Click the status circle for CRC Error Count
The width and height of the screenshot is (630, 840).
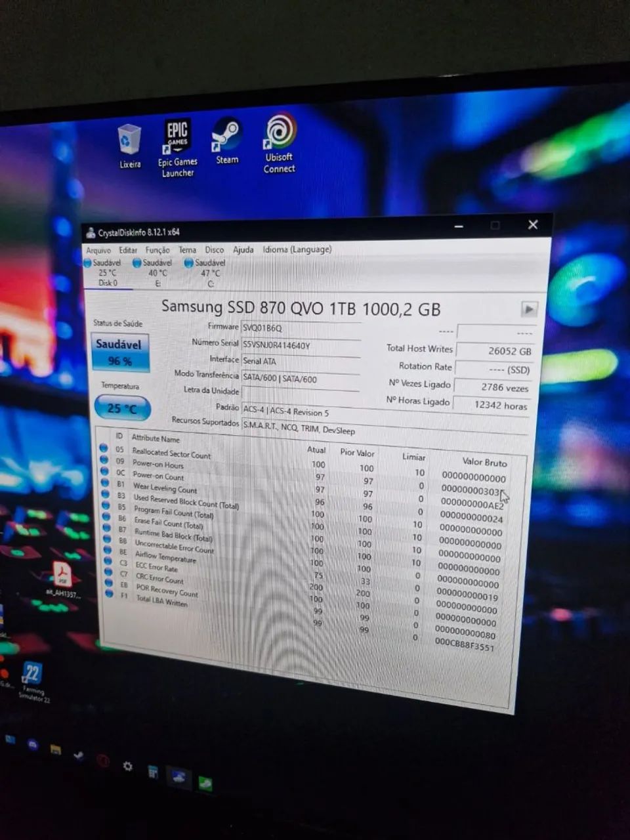(108, 572)
